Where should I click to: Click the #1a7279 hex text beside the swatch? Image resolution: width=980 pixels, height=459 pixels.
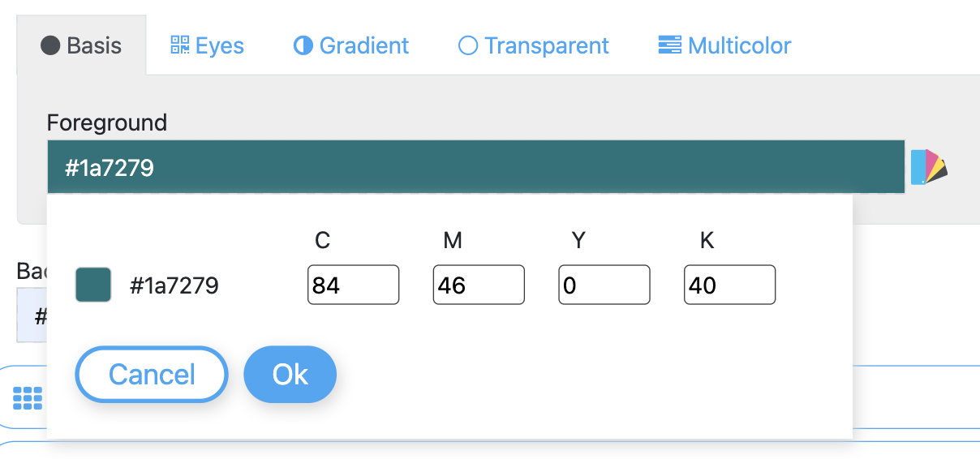pyautogui.click(x=174, y=285)
